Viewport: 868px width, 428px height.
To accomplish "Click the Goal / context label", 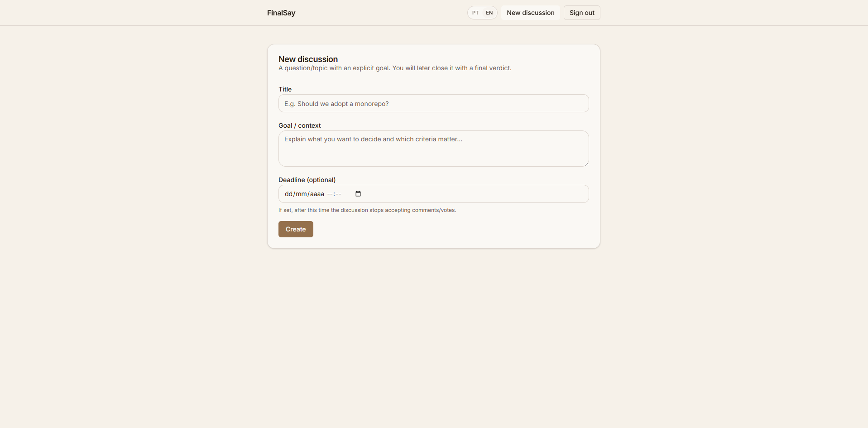I will pos(299,125).
